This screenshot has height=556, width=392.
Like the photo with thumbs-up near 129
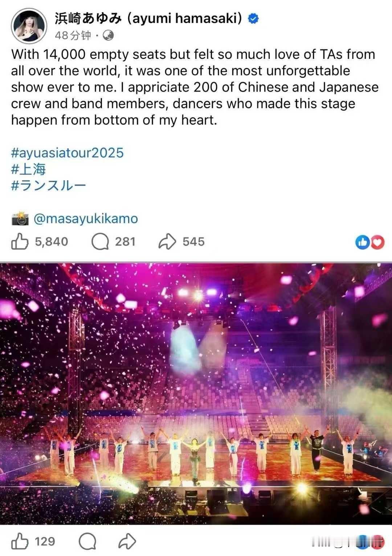click(x=20, y=541)
